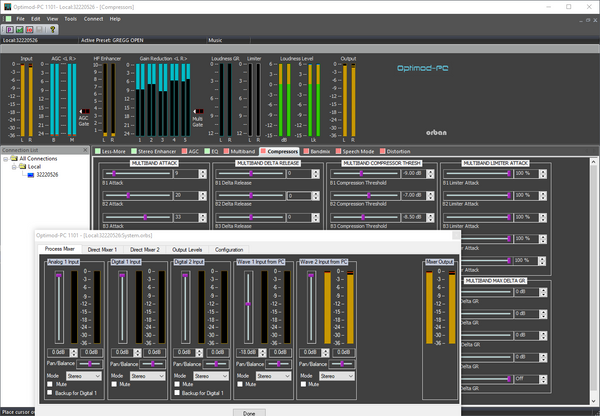Mute the Analog 1 Input channel
Image resolution: width=600 pixels, height=416 pixels.
click(x=50, y=384)
